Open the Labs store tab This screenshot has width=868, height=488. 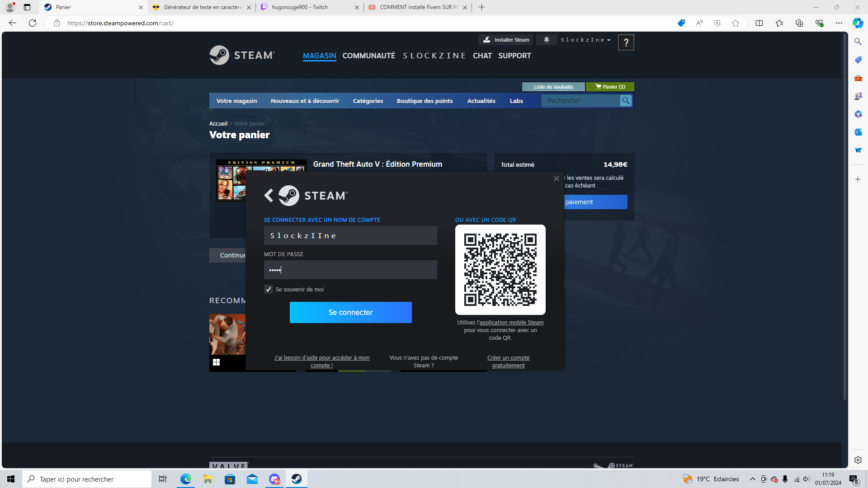tap(516, 101)
